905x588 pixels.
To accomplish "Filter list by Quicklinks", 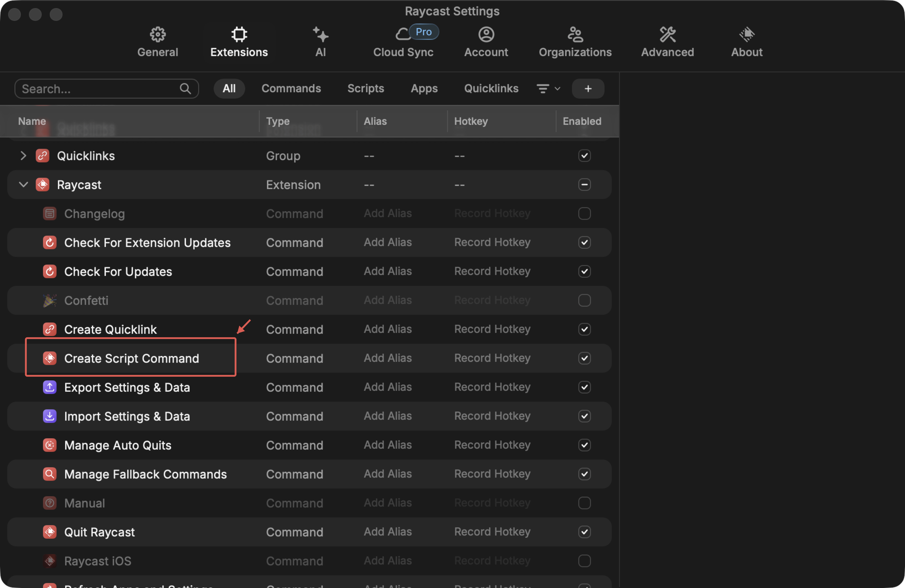I will 491,89.
